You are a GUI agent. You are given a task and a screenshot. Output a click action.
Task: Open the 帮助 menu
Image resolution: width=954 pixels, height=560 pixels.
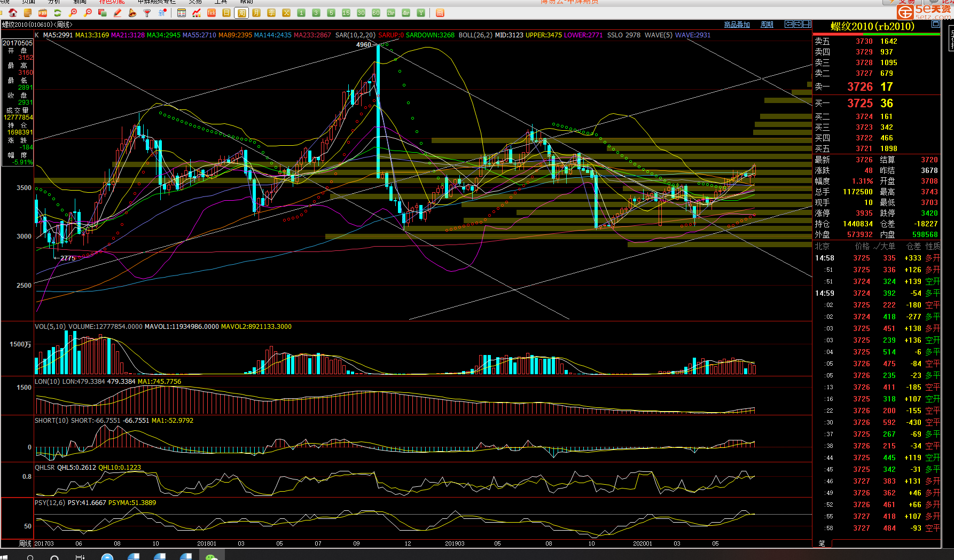coord(247,2)
